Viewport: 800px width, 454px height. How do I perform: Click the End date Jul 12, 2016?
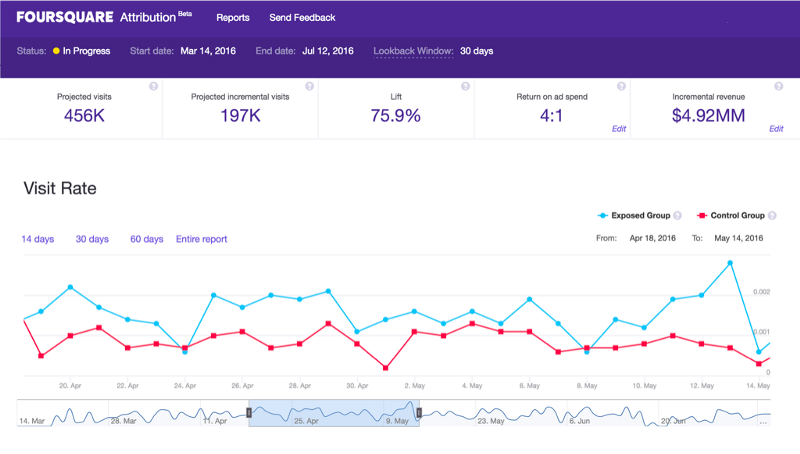(x=328, y=51)
